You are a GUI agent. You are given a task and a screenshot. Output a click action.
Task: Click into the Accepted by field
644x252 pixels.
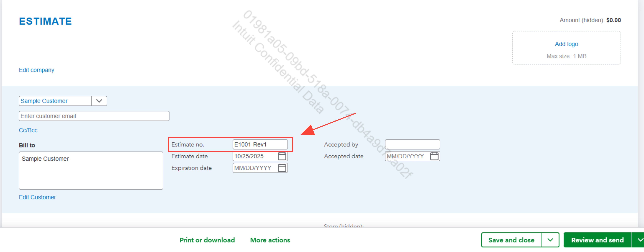click(x=412, y=145)
